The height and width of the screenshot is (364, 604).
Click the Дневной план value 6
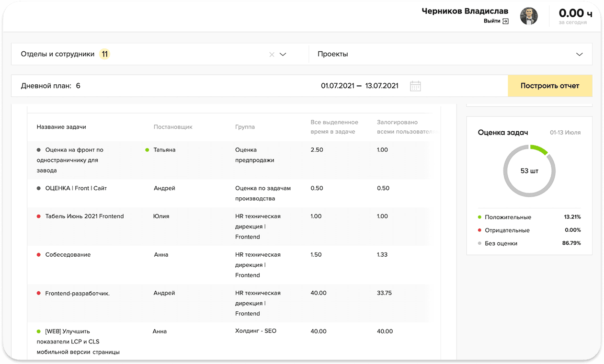pos(78,86)
